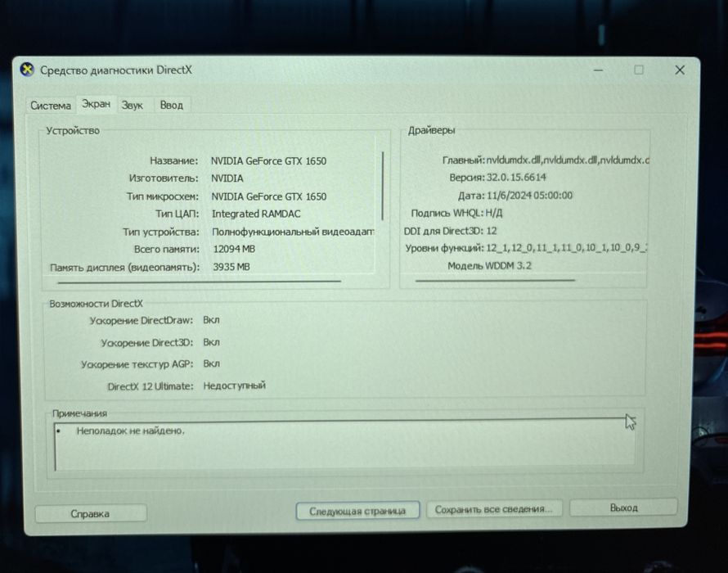This screenshot has width=728, height=573.
Task: Click the Справка button
Action: 91,513
